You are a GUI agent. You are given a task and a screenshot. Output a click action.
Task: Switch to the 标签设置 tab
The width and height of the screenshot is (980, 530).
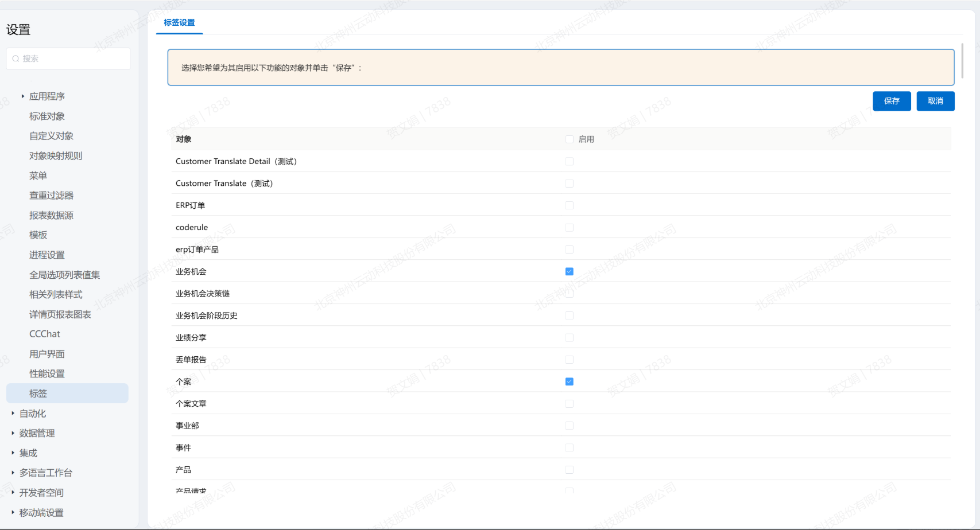pos(179,23)
